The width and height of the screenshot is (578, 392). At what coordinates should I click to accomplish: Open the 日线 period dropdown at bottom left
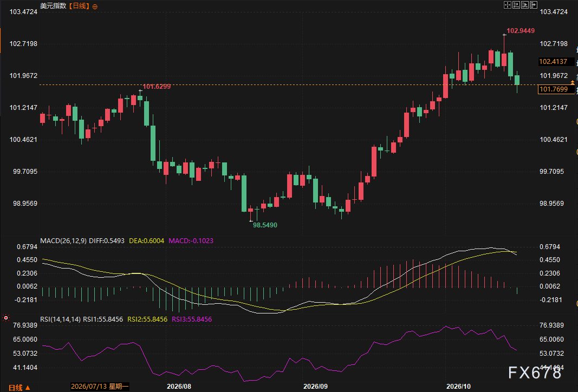click(20, 387)
